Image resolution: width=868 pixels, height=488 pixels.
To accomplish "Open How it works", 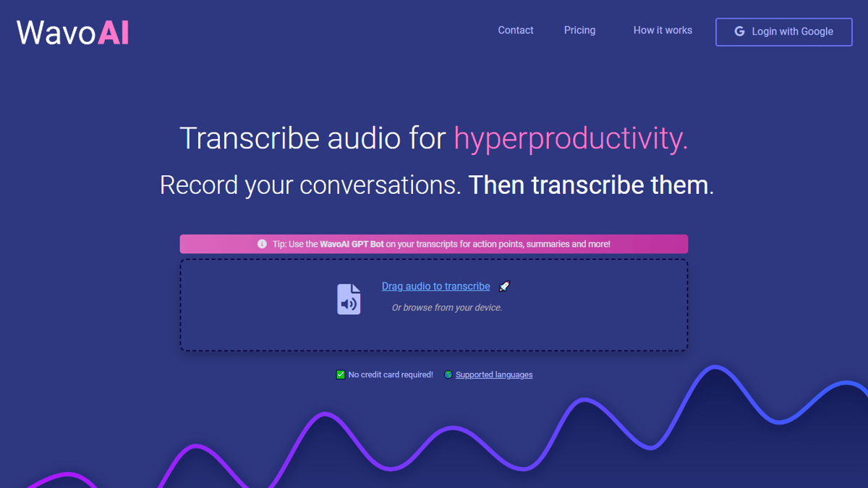I will 663,30.
